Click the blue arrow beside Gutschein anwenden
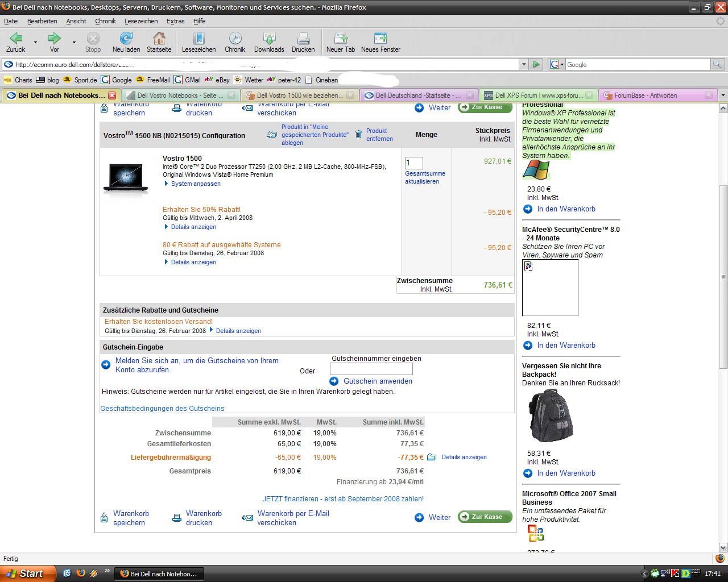This screenshot has width=728, height=582. pyautogui.click(x=334, y=381)
